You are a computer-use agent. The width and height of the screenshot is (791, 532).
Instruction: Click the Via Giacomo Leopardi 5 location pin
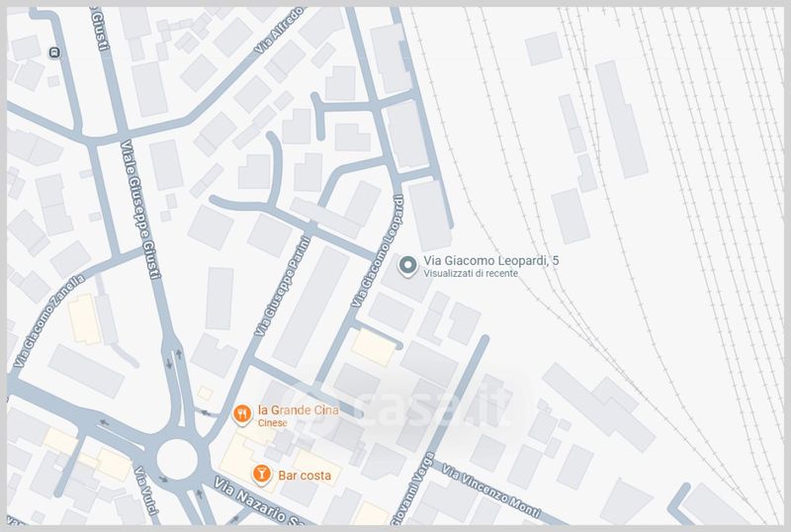[407, 264]
